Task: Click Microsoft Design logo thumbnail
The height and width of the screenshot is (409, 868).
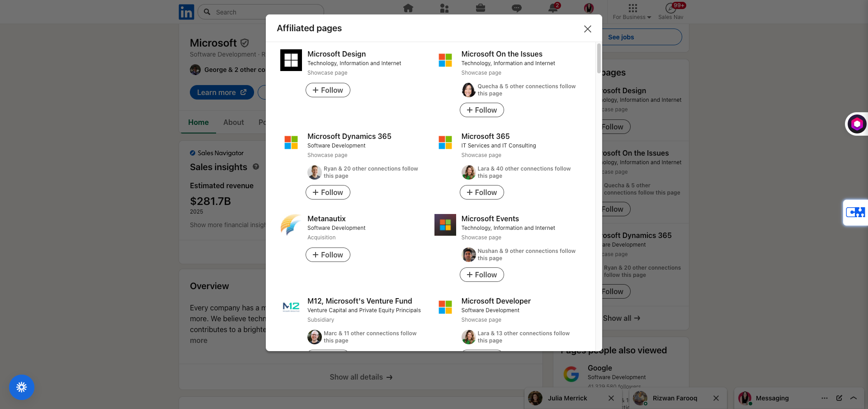Action: (291, 60)
